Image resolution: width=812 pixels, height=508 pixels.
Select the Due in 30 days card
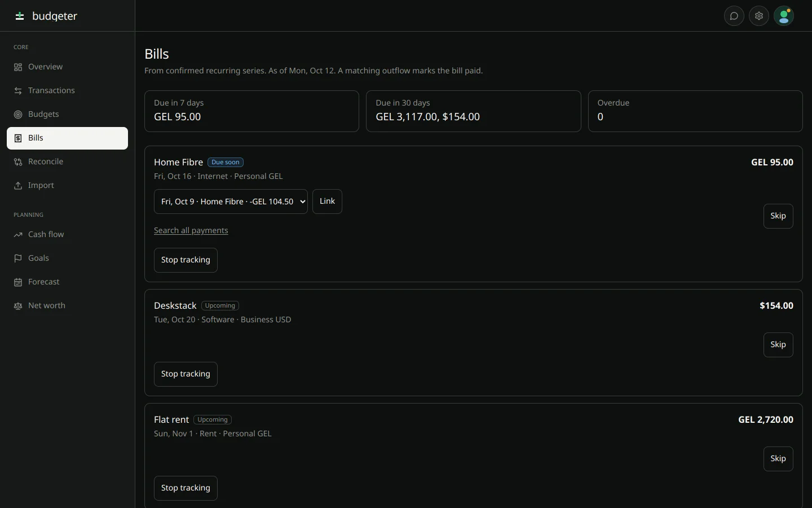474,111
